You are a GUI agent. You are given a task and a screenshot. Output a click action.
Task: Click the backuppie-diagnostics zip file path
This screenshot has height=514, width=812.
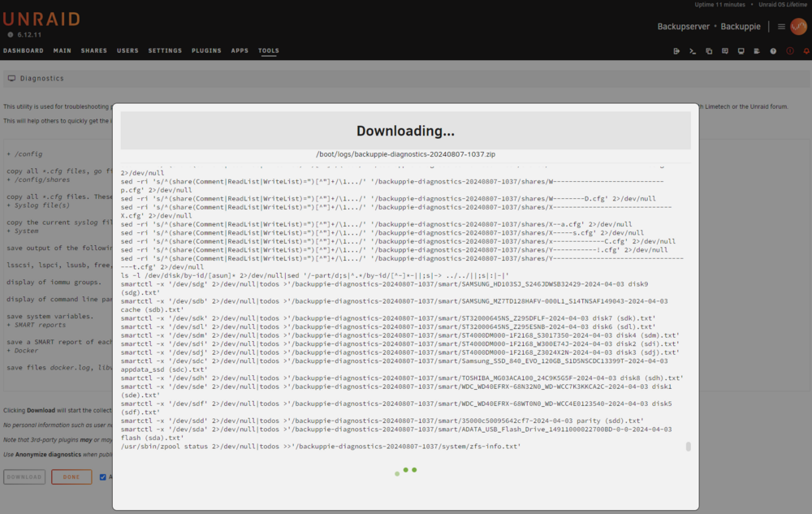[405, 154]
